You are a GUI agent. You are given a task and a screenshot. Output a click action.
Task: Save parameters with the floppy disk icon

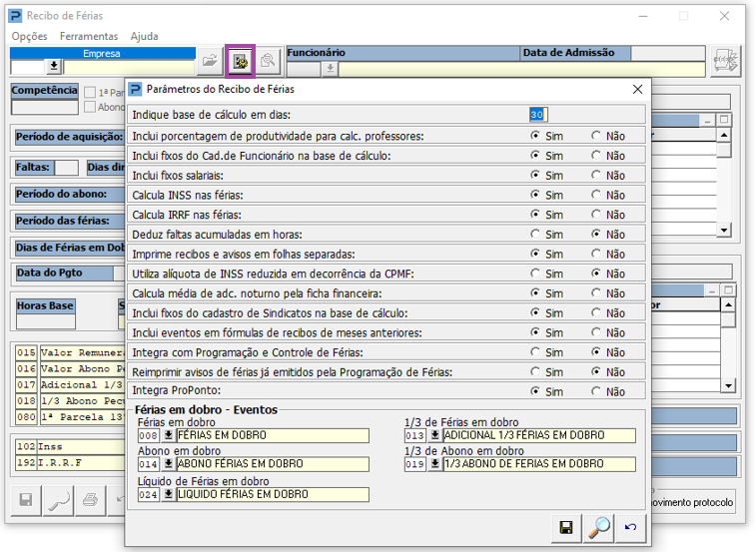(566, 527)
